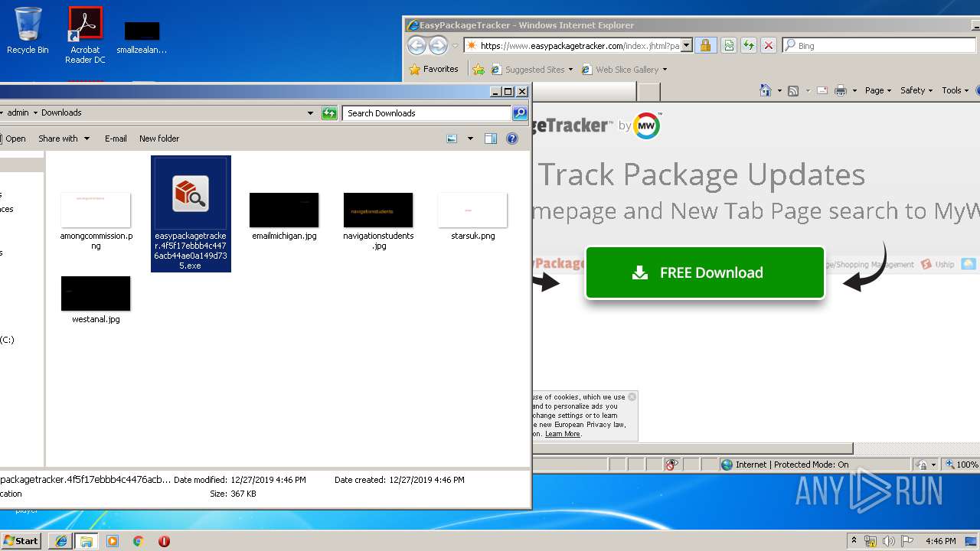This screenshot has height=551, width=980.
Task: Open the Recycle Bin desktop icon
Action: pos(28,31)
